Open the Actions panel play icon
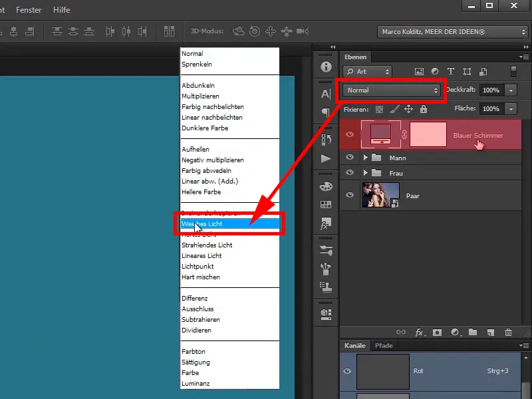 [x=326, y=158]
